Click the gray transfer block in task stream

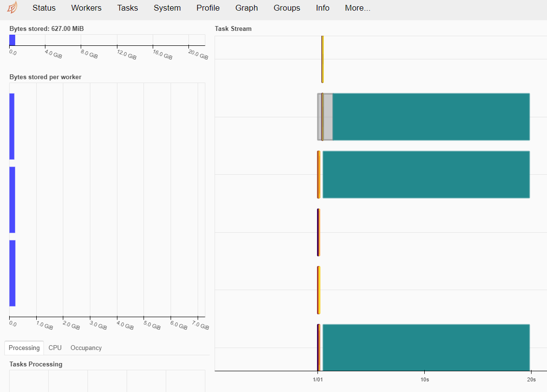(x=328, y=117)
